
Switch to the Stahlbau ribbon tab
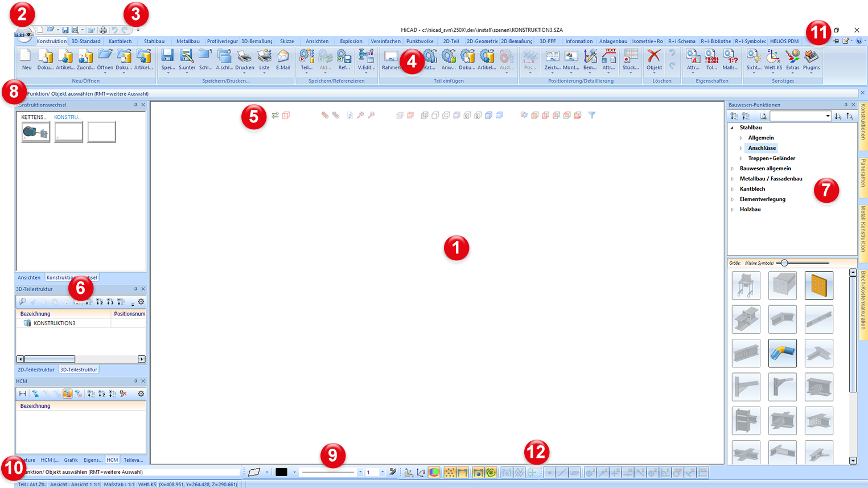[154, 41]
